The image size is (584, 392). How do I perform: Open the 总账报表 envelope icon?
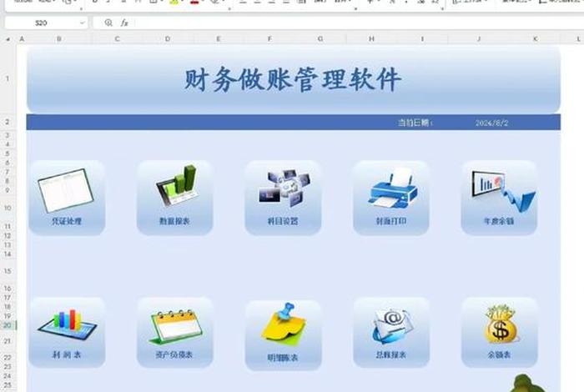pos(391,333)
